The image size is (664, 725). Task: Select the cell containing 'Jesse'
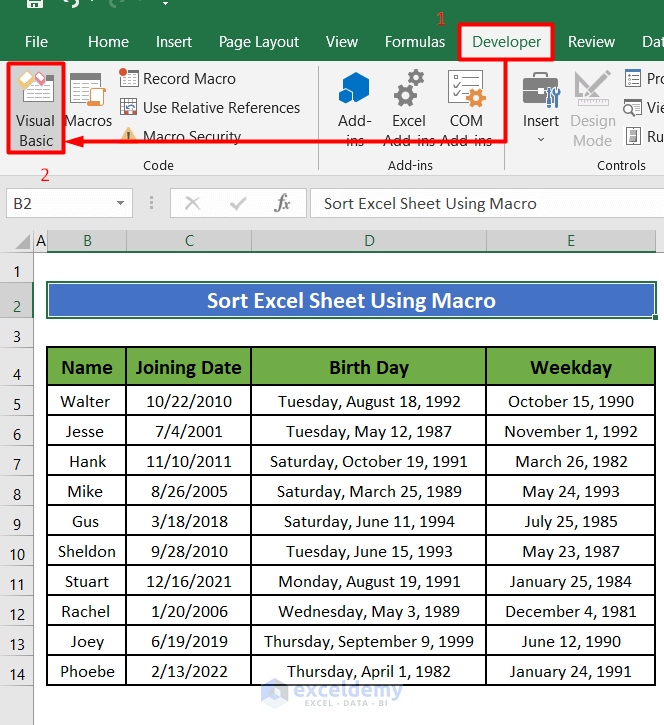tap(86, 431)
